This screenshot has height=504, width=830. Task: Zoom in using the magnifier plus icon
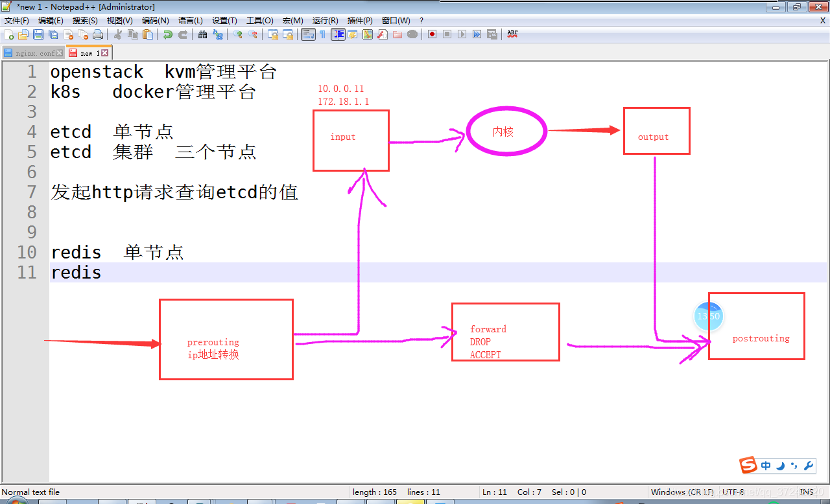(237, 34)
